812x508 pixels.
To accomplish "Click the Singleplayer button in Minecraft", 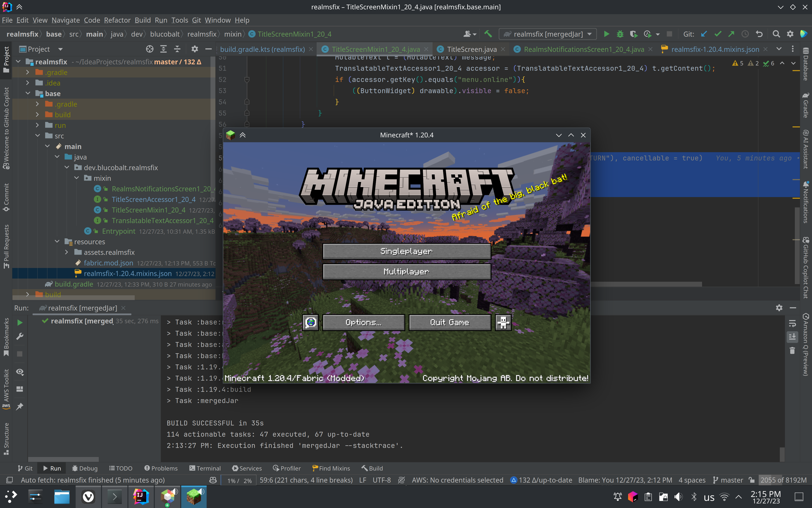I will click(407, 251).
